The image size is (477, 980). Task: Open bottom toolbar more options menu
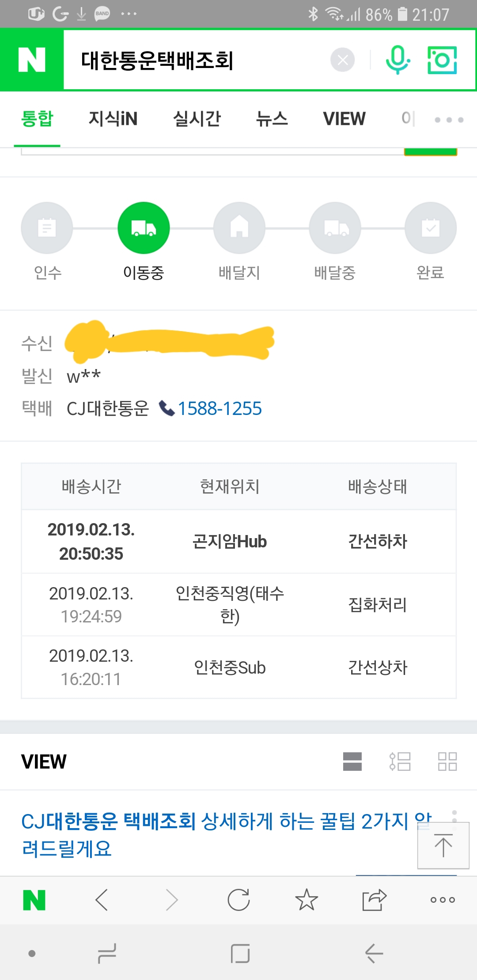[x=443, y=900]
